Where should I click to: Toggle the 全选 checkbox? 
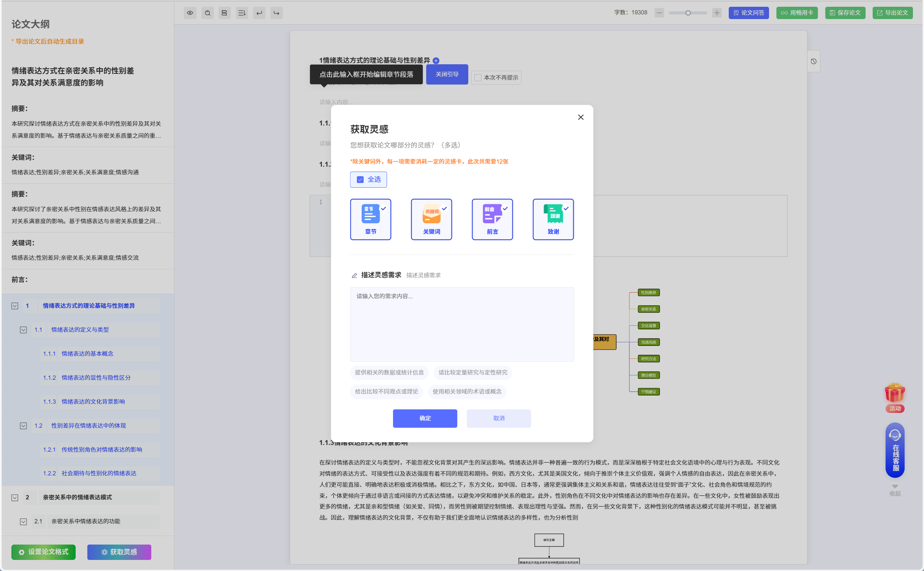pyautogui.click(x=360, y=179)
